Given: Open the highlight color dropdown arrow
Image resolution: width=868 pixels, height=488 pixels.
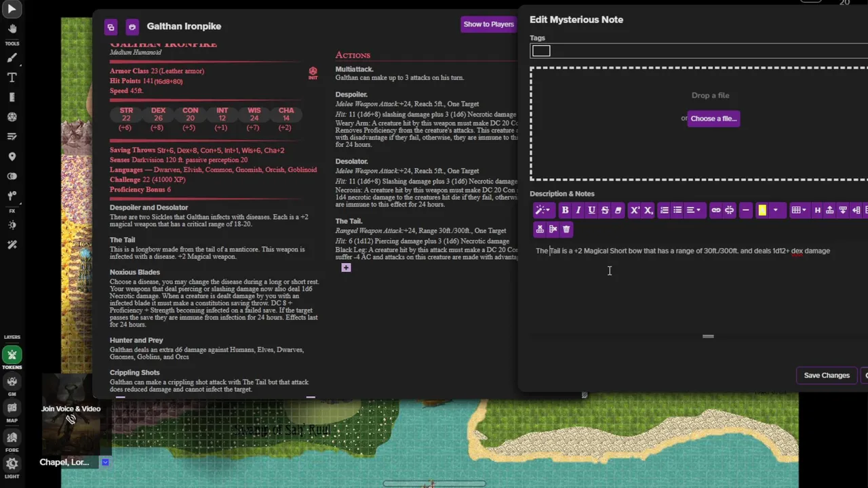Looking at the screenshot, I should 776,210.
